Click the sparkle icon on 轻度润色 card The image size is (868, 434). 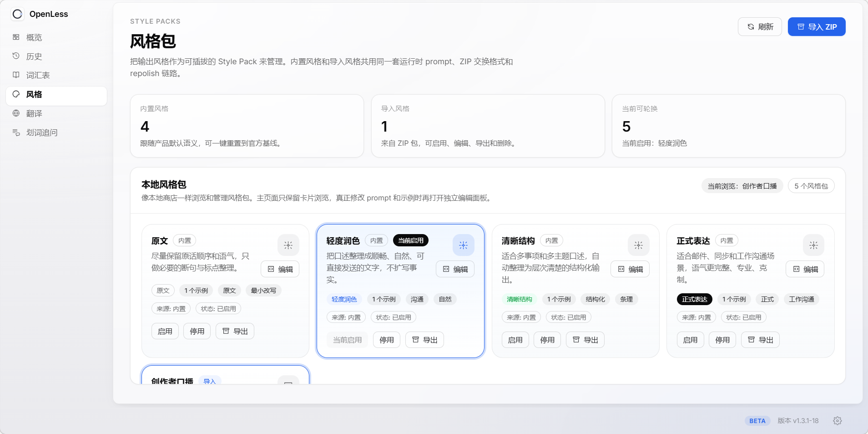[x=464, y=245]
